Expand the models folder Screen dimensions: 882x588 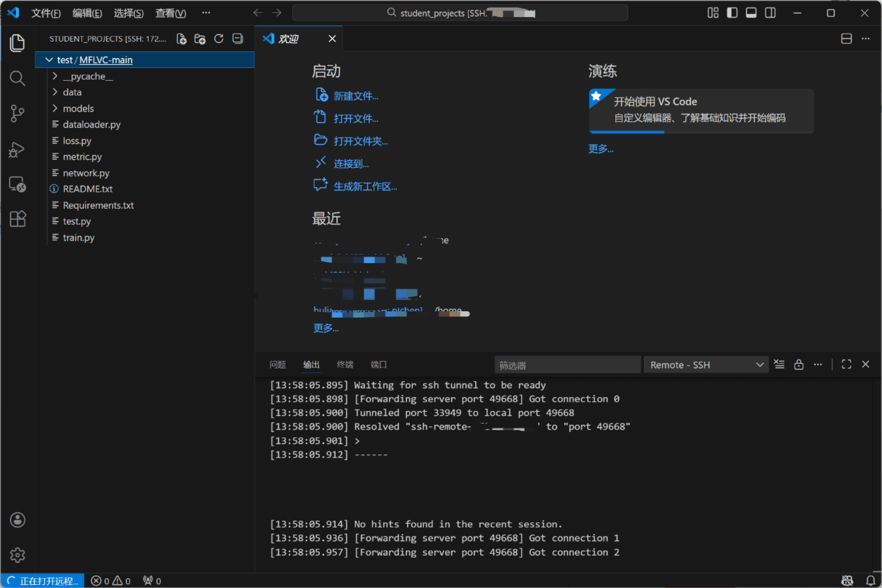pyautogui.click(x=78, y=108)
